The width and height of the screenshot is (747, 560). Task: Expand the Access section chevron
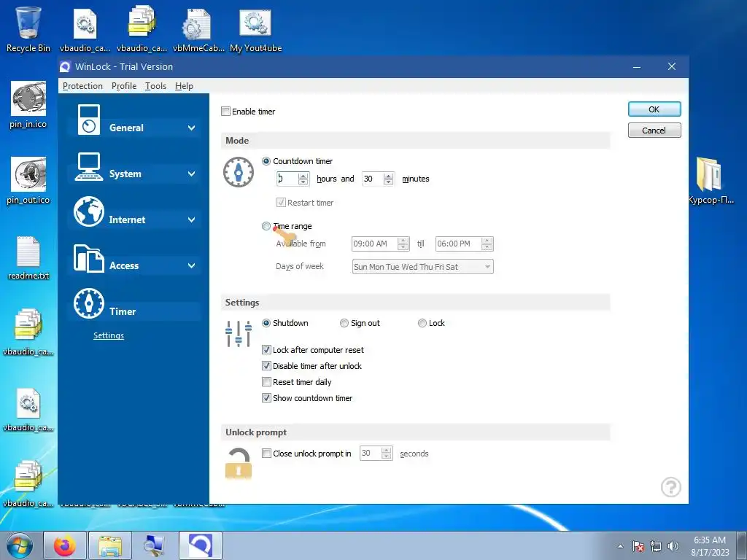(x=192, y=265)
